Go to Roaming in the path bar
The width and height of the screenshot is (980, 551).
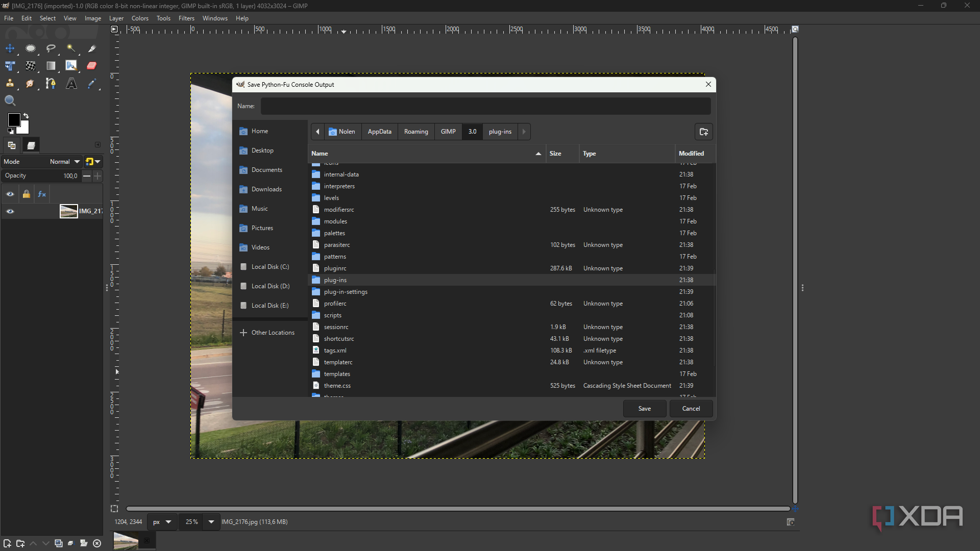(x=416, y=132)
